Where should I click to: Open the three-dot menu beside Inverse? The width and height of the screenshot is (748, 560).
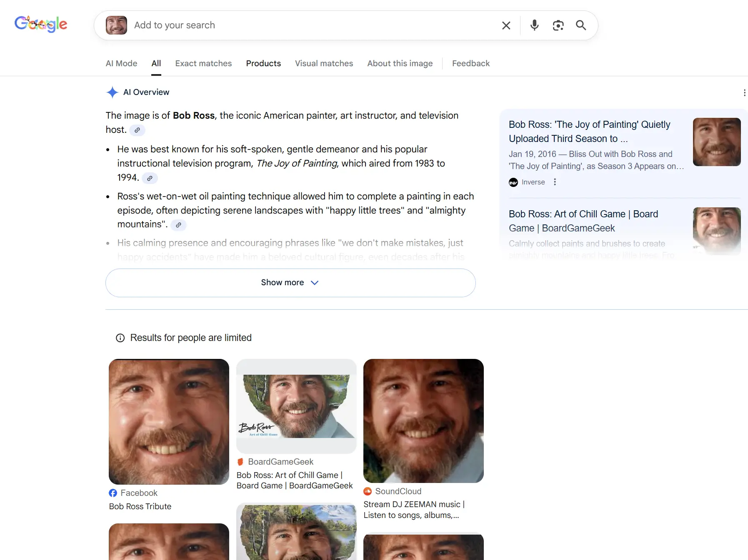click(x=555, y=182)
